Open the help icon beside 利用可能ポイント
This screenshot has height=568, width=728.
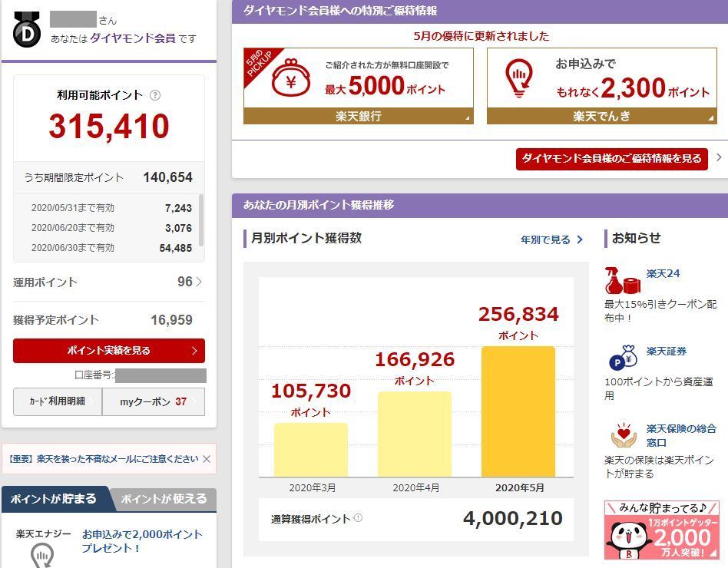pos(155,96)
